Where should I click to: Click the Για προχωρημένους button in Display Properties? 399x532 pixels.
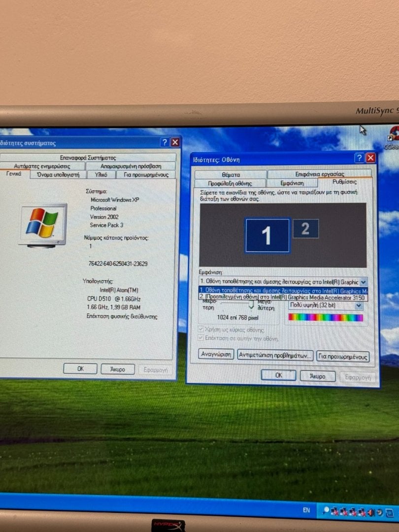click(x=343, y=357)
